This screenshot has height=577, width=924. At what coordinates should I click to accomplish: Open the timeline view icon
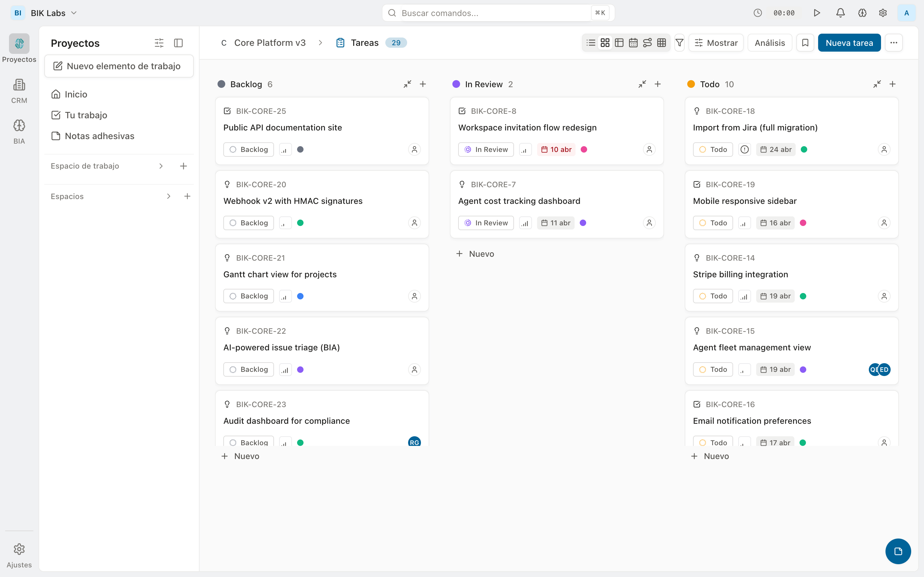click(647, 43)
